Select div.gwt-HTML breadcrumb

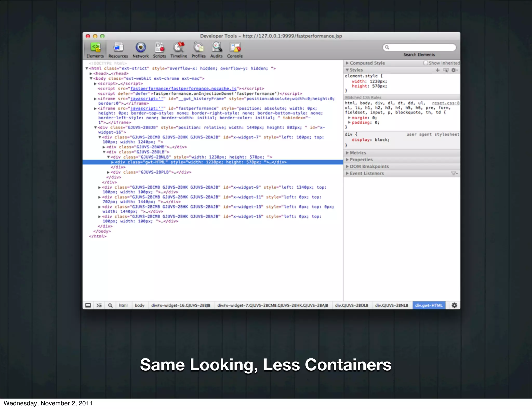click(x=429, y=305)
